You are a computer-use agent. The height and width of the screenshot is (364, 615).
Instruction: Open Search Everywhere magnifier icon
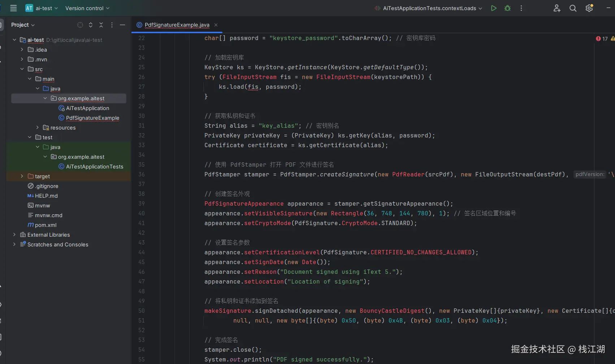pos(573,8)
